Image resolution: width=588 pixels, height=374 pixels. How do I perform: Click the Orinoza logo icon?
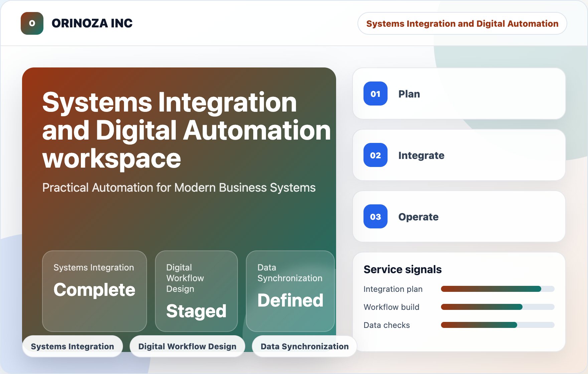(x=32, y=23)
